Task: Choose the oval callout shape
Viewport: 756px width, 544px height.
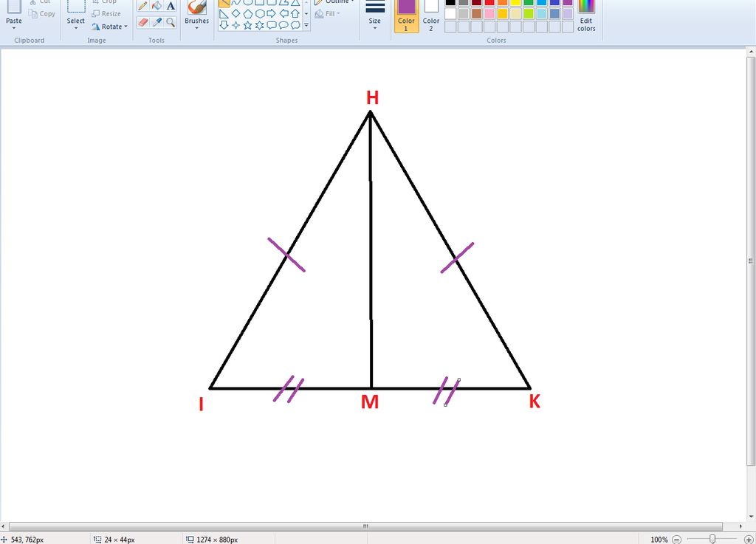Action: [x=283, y=25]
